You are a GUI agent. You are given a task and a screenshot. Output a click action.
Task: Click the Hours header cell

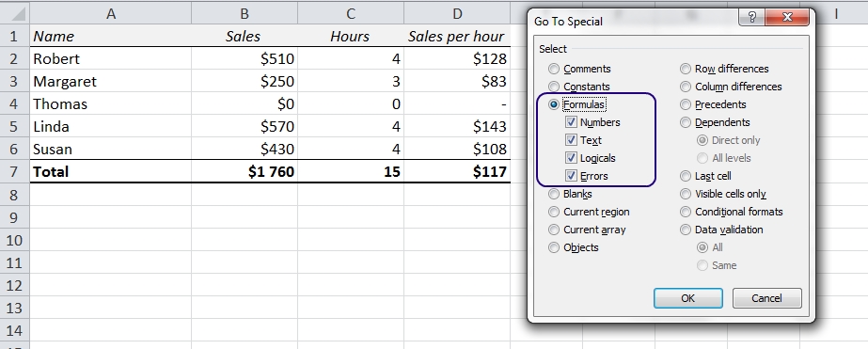(x=351, y=36)
